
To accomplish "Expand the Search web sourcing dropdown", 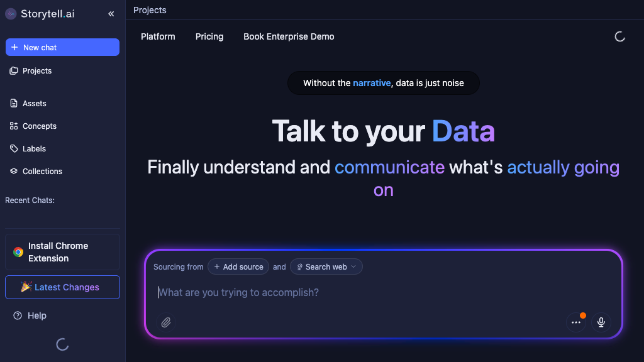I will tap(326, 266).
